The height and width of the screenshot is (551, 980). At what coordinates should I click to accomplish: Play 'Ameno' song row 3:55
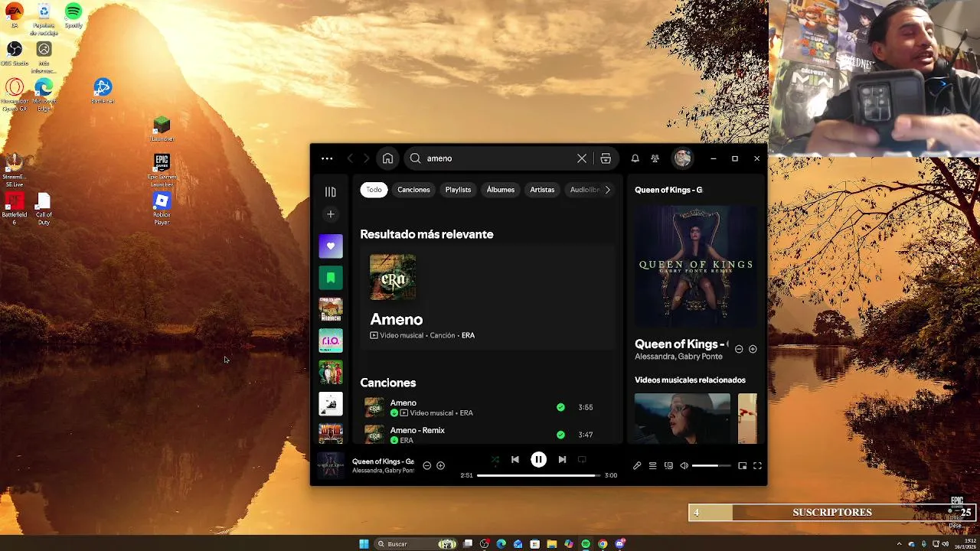(x=488, y=407)
